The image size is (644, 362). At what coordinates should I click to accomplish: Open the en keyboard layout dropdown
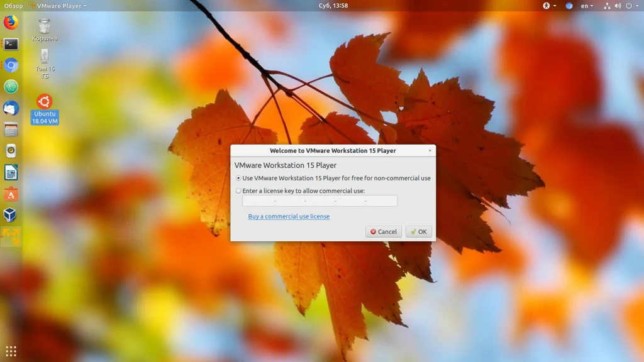587,6
